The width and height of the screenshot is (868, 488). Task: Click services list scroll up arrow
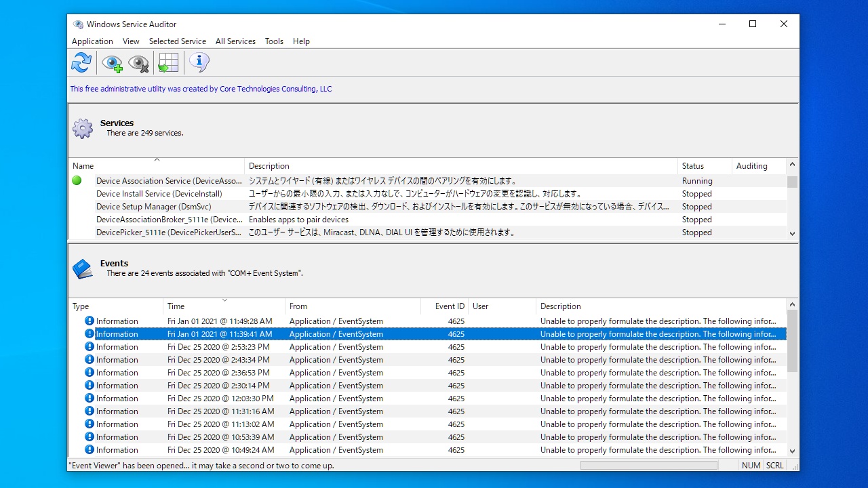[x=792, y=165]
